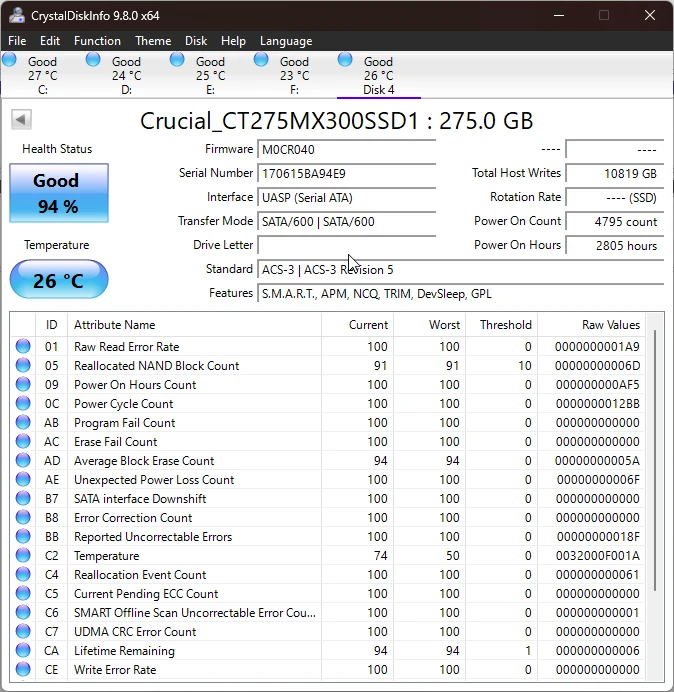Click the Firmware field M0CR040
674x692 pixels.
[x=346, y=150]
